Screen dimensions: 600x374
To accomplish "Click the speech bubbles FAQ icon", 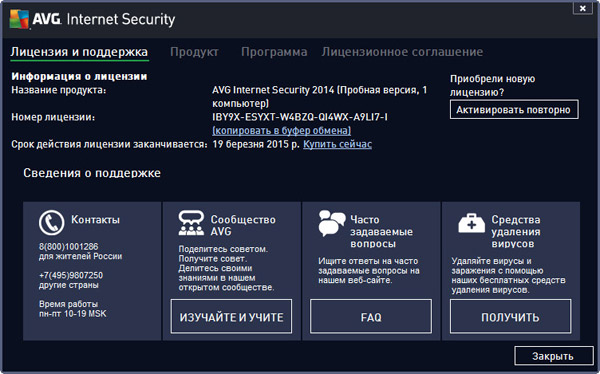I will tap(331, 223).
